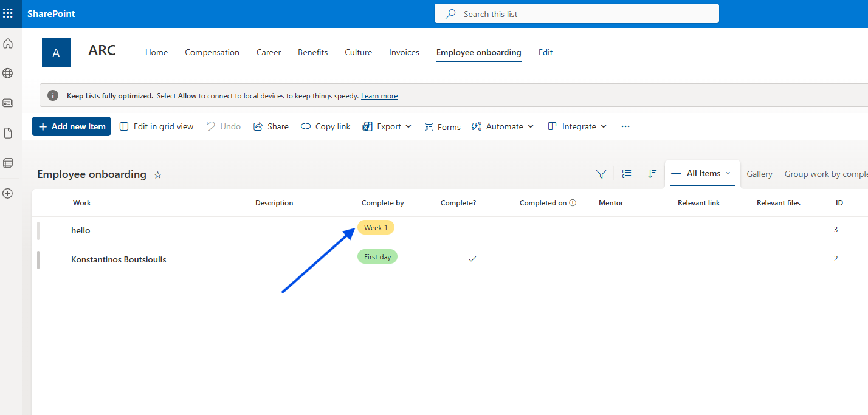The width and height of the screenshot is (868, 415).
Task: Open the app launcher waffle icon
Action: pos(8,13)
